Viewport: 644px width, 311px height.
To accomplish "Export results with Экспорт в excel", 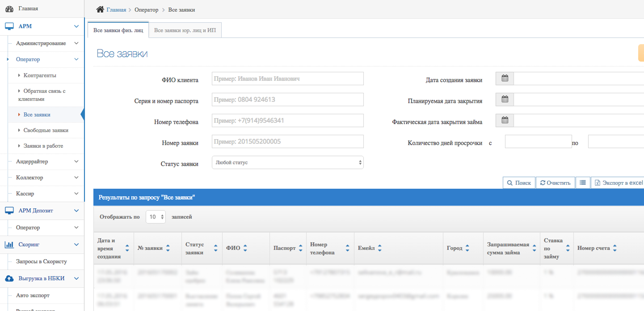I will coord(619,183).
